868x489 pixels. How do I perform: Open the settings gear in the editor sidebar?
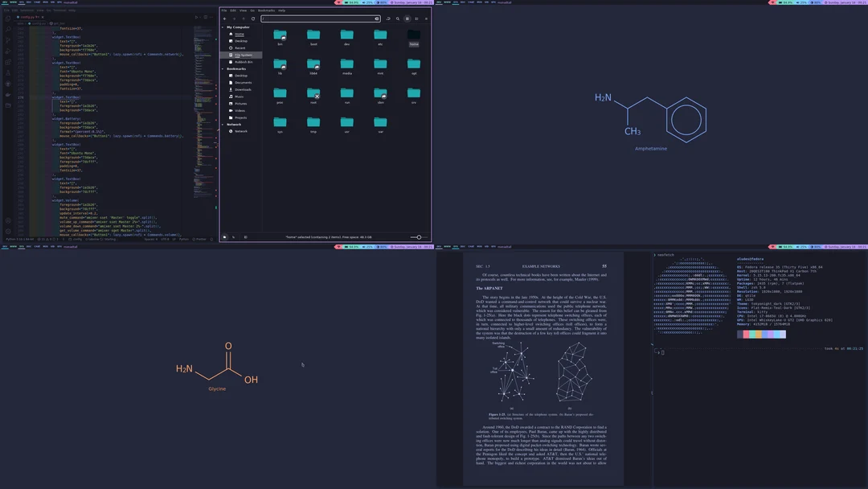pyautogui.click(x=8, y=231)
